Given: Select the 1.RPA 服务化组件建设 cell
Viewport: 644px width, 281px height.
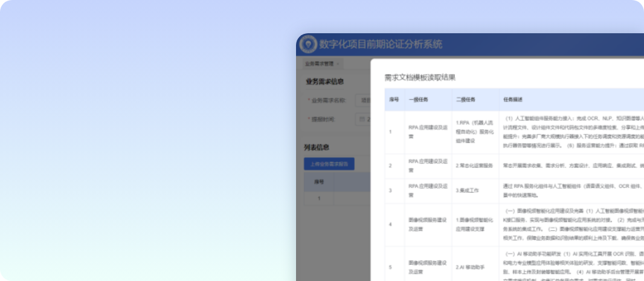Looking at the screenshot, I should tap(474, 132).
